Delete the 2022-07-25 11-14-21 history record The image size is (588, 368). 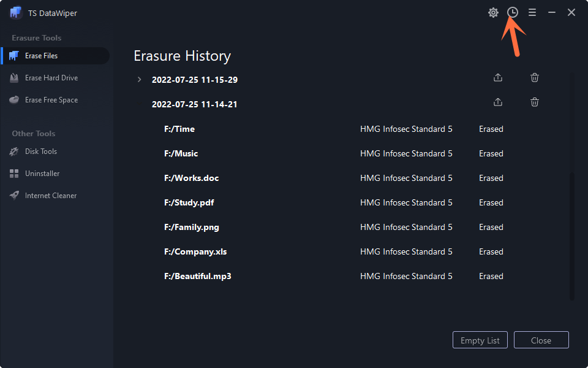[x=535, y=102]
